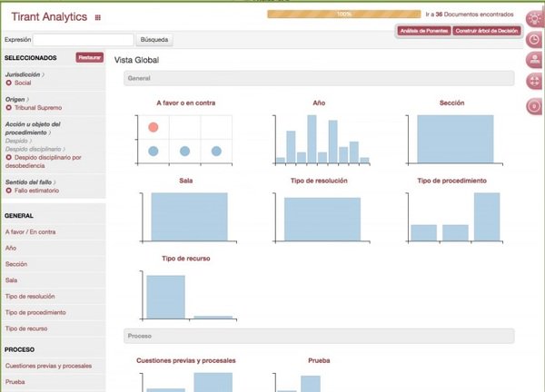Open Tipo de procedimiento in the sidebar
The height and width of the screenshot is (392, 545).
(35, 312)
